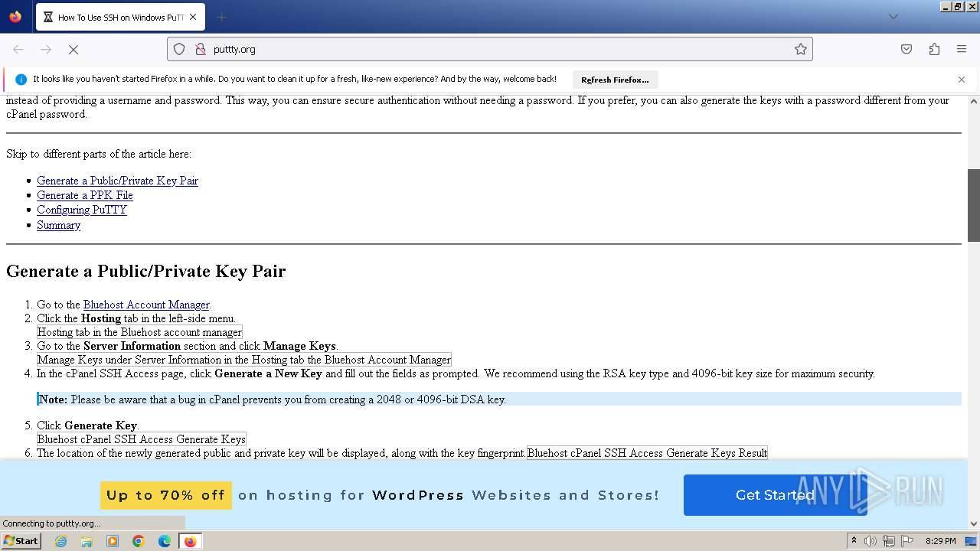Launch Google Chrome from taskbar

tap(139, 541)
